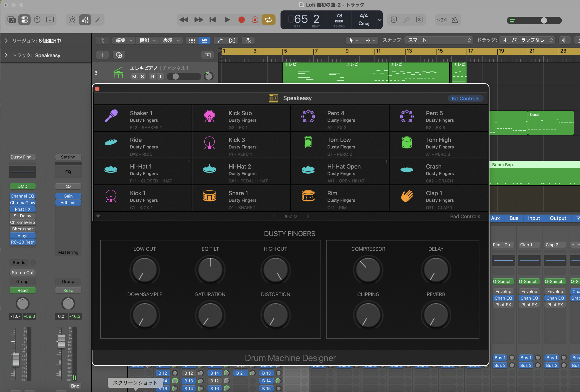Switch to the Aux mixer tab
Screen dimensions: 580x392
pyautogui.click(x=495, y=218)
